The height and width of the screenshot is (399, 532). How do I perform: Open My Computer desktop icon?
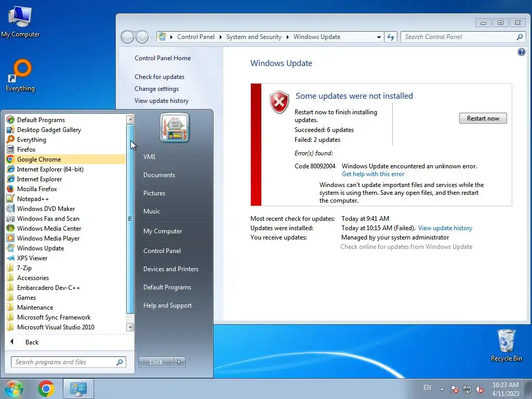(x=20, y=22)
